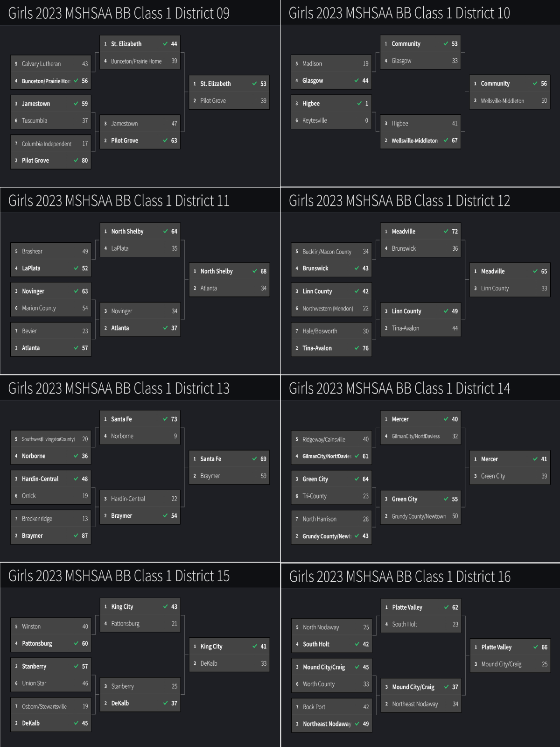The height and width of the screenshot is (747, 560).
Task: Open the District 12 bracket heading
Action: [x=399, y=201]
